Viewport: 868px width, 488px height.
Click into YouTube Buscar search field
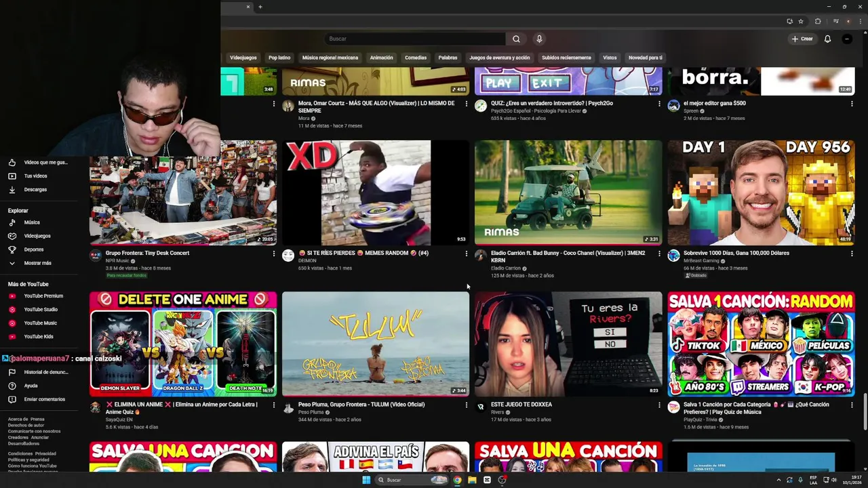tap(415, 39)
